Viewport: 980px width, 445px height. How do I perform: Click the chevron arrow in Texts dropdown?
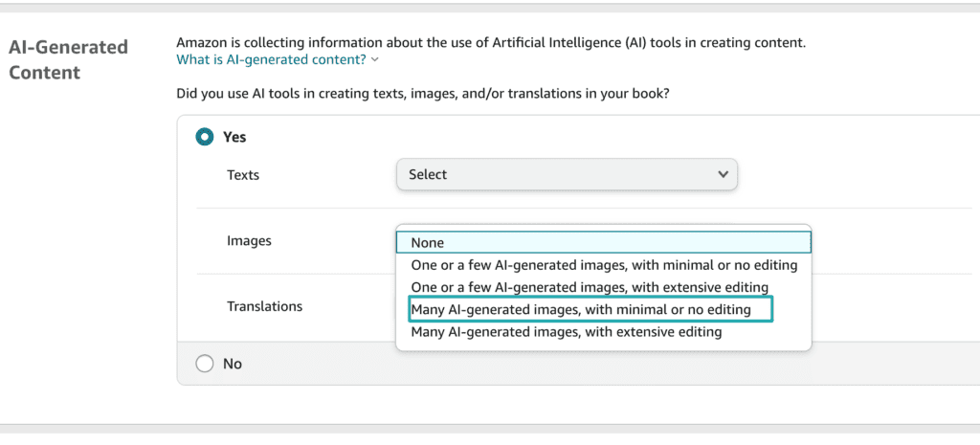coord(724,174)
